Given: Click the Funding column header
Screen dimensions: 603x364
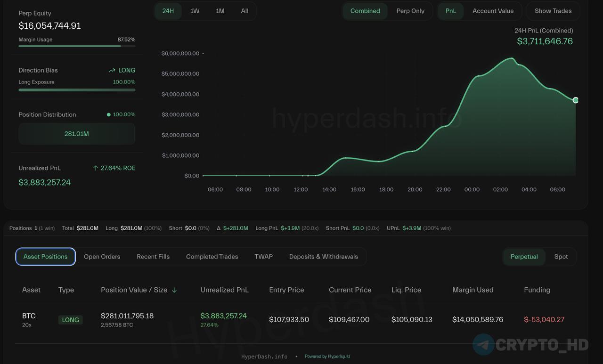Looking at the screenshot, I should [537, 290].
